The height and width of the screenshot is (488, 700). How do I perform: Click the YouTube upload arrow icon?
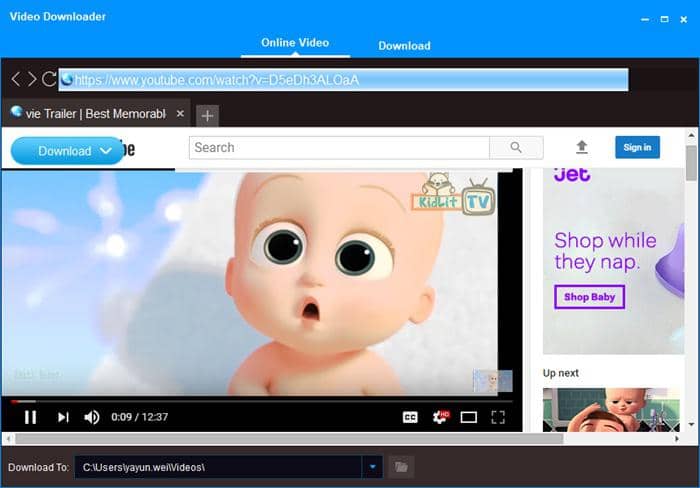click(581, 147)
